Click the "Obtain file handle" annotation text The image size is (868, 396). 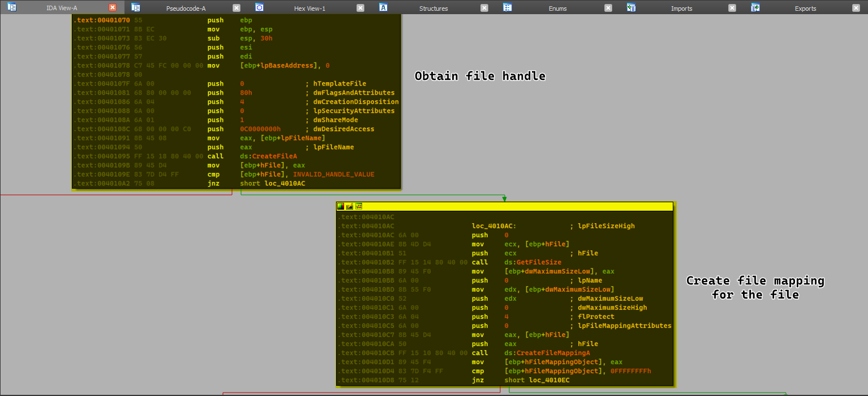tap(480, 76)
